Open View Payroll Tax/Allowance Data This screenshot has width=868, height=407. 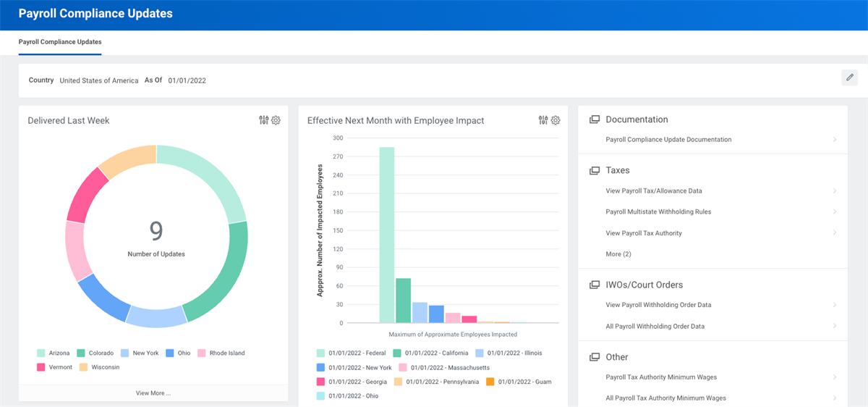(x=654, y=191)
